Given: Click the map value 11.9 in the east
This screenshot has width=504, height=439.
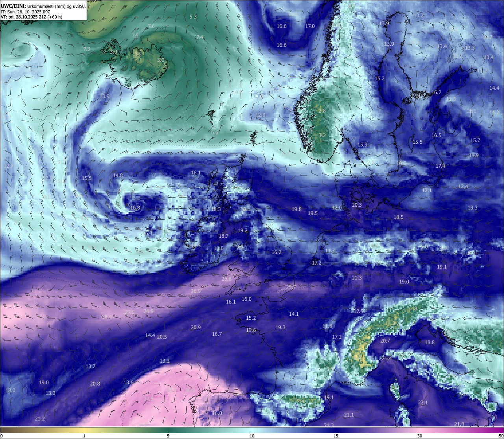Looking at the screenshot, I should pos(474,155).
